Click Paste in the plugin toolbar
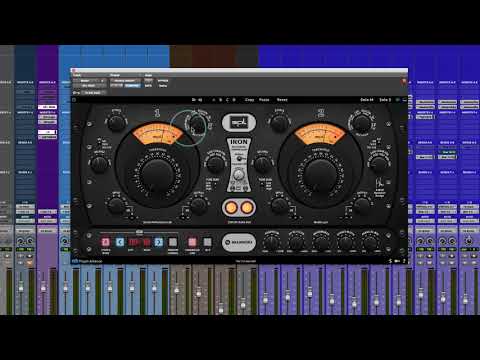Image resolution: width=480 pixels, height=360 pixels. tap(264, 100)
